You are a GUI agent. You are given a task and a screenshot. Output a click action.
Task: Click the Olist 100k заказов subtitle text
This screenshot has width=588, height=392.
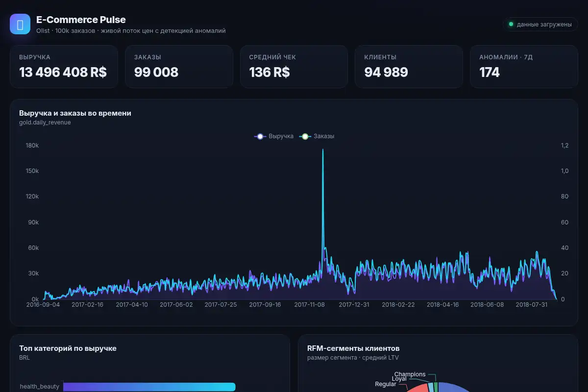coord(131,30)
